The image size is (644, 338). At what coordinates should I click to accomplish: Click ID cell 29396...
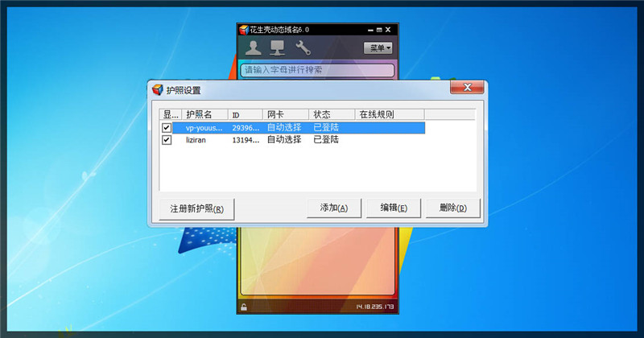click(x=246, y=128)
